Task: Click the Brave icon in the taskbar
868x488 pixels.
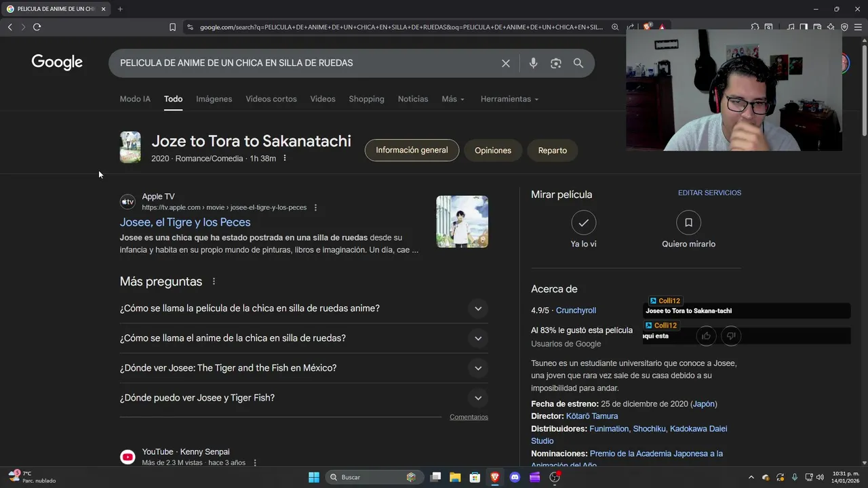Action: pyautogui.click(x=495, y=477)
